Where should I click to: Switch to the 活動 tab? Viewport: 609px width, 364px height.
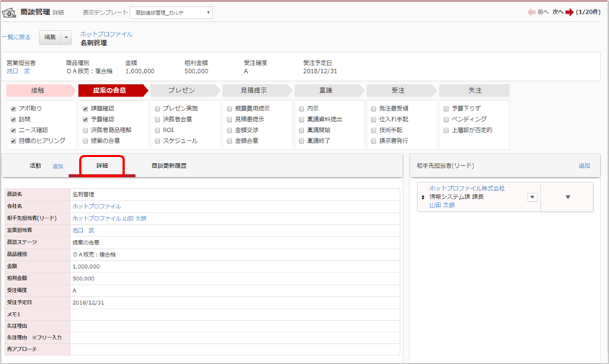coord(35,166)
